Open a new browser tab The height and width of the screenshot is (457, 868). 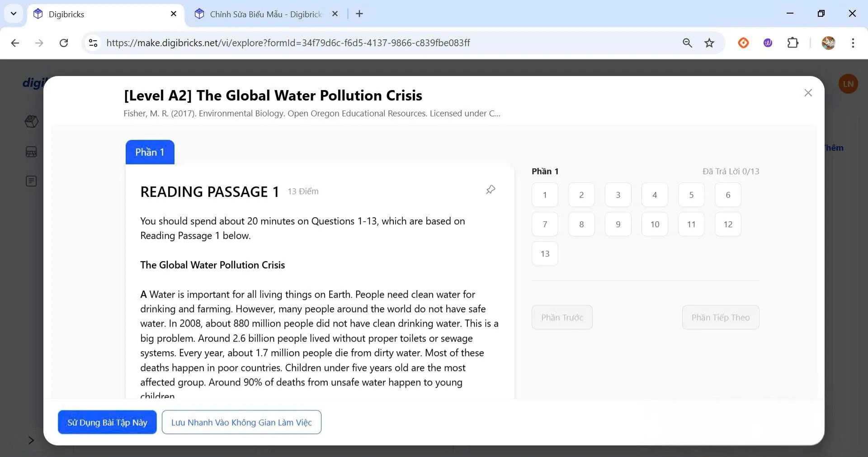[x=359, y=14]
